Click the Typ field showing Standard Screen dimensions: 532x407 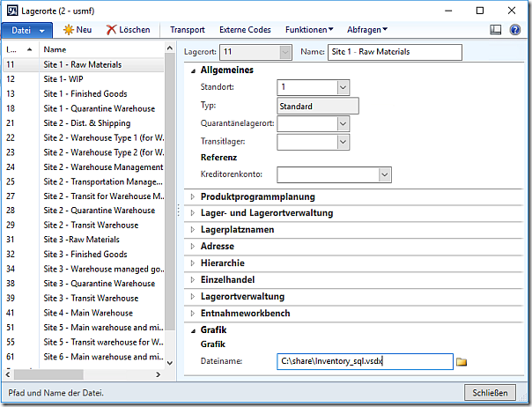tap(318, 107)
